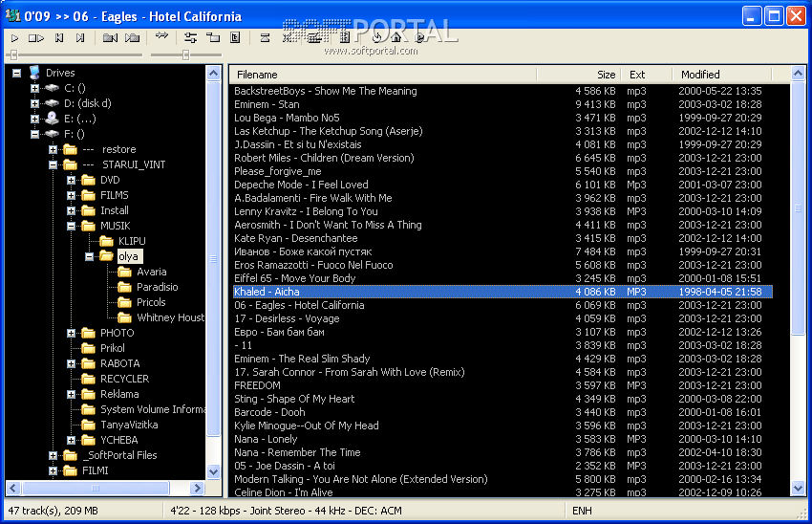
Task: Collapse the F: drive node
Action: 34,134
